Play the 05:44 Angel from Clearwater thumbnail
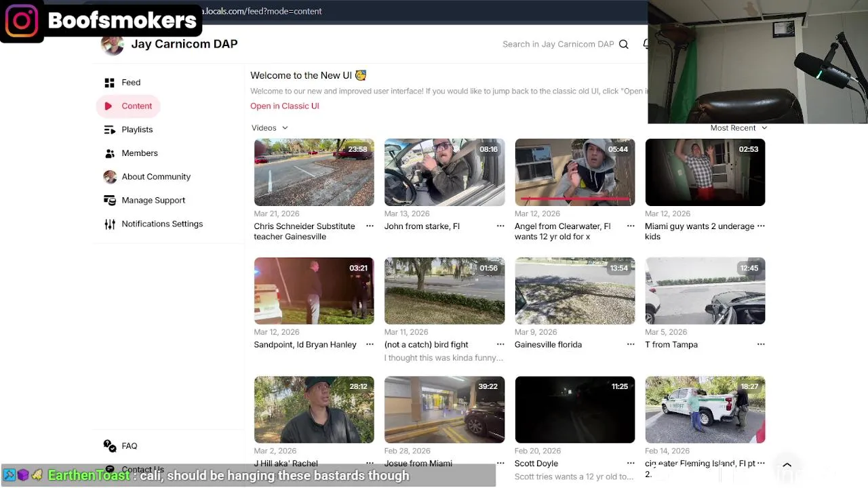The height and width of the screenshot is (488, 868). (575, 172)
